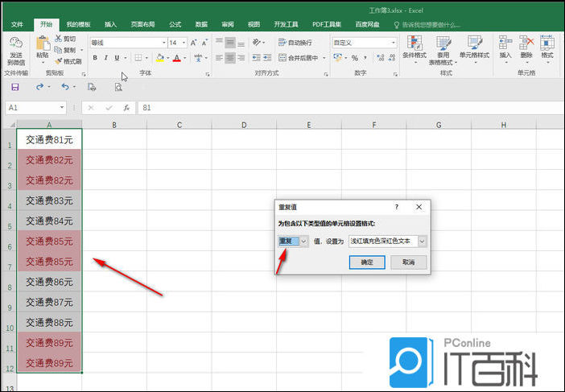Open the 文件 tab
565x392 pixels.
click(17, 24)
